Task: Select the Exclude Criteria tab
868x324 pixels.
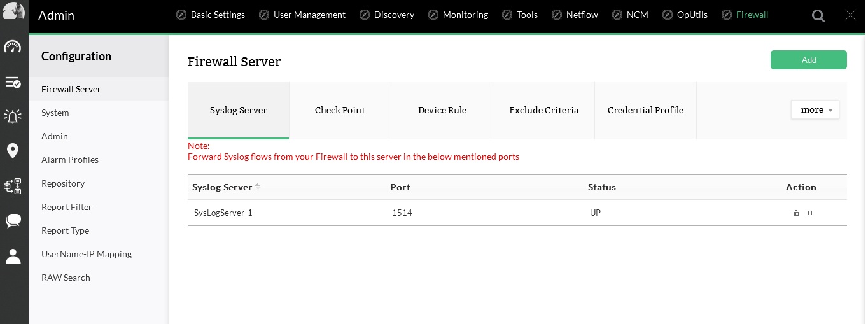Action: [x=543, y=110]
